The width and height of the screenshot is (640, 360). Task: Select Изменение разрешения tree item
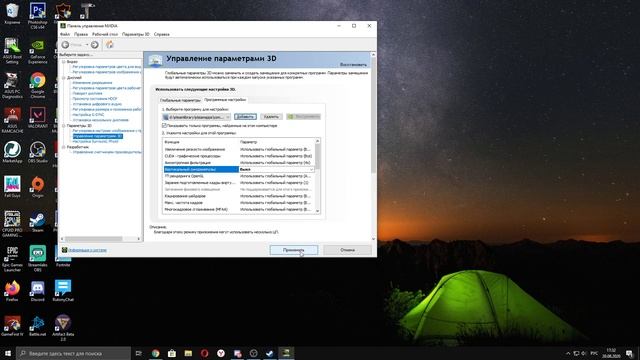(92, 83)
